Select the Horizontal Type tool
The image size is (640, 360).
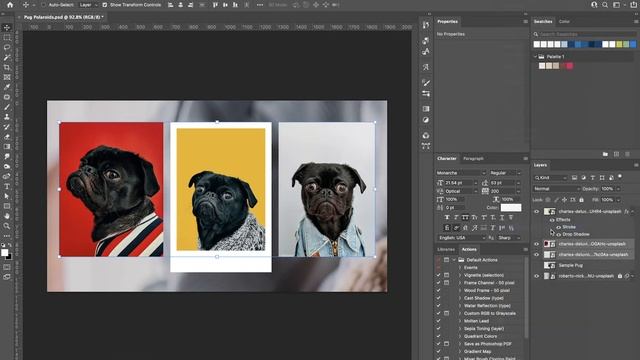[7, 187]
